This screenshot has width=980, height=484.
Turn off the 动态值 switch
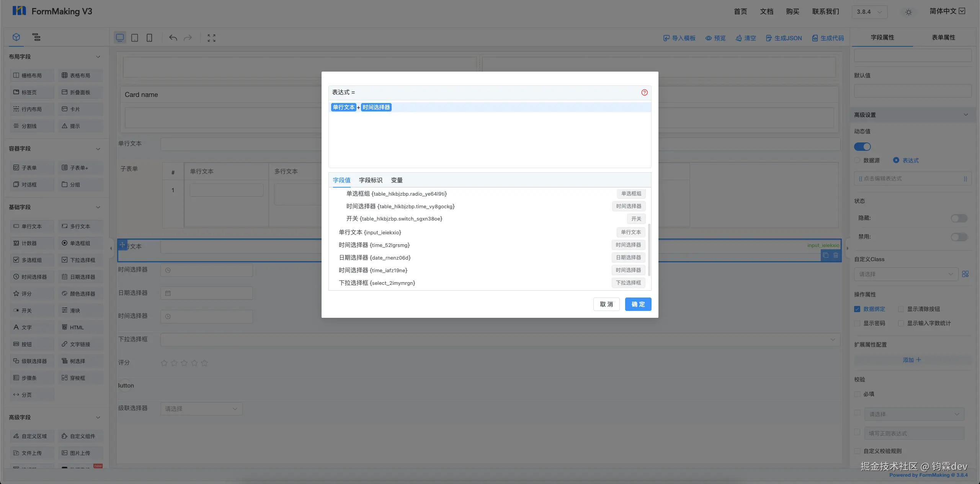pos(862,147)
